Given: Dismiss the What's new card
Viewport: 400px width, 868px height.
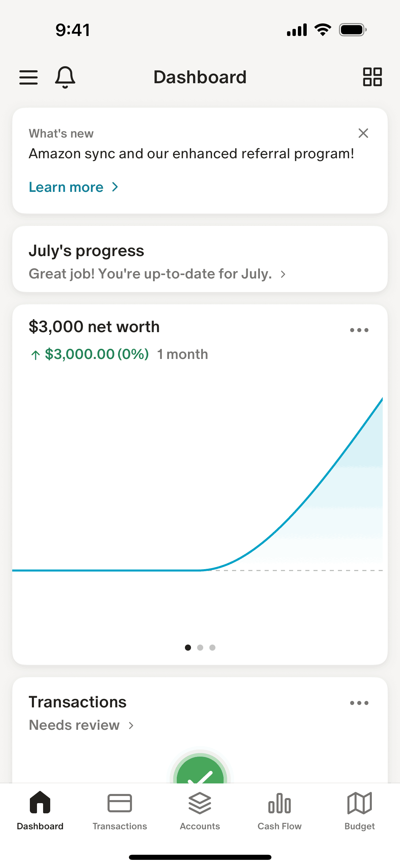Looking at the screenshot, I should [x=363, y=133].
